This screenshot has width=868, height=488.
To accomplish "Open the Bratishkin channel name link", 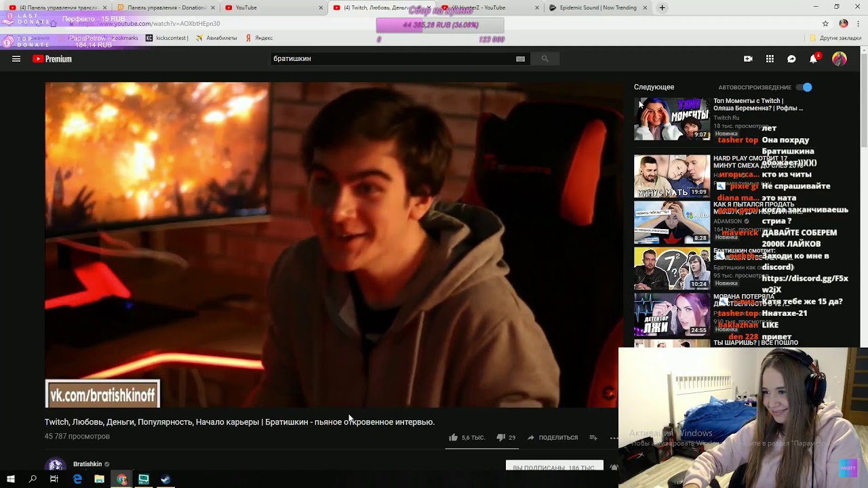I will pyautogui.click(x=87, y=464).
